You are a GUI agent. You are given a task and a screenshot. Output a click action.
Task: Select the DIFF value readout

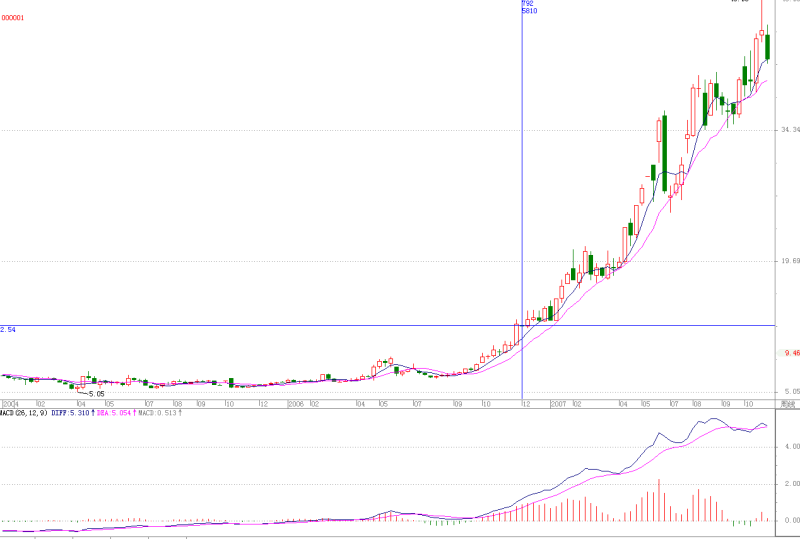pos(72,412)
